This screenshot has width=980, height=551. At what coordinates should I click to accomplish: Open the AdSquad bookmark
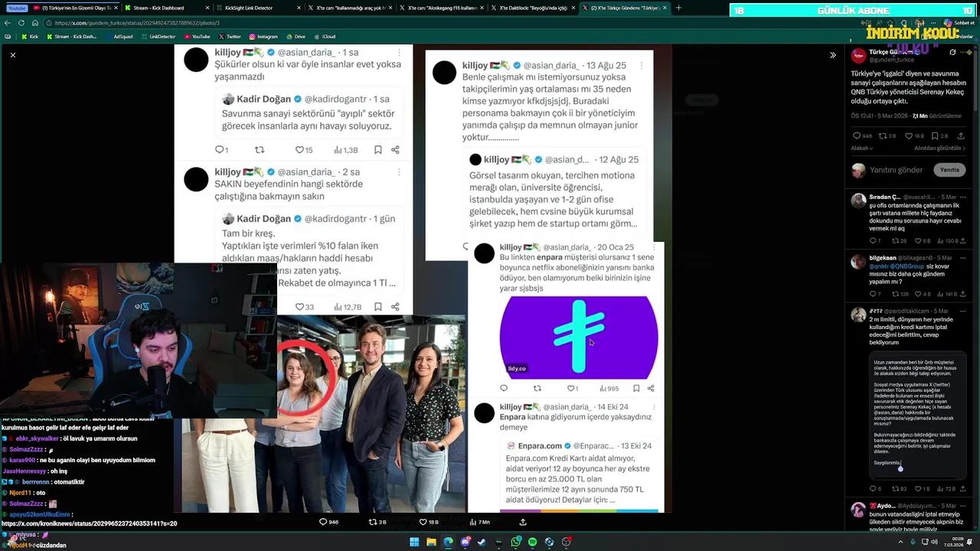pyautogui.click(x=119, y=37)
